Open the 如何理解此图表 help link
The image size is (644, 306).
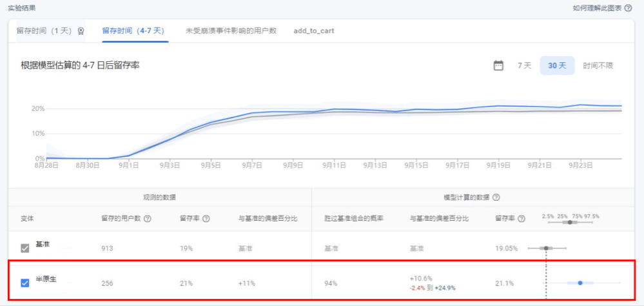(596, 8)
